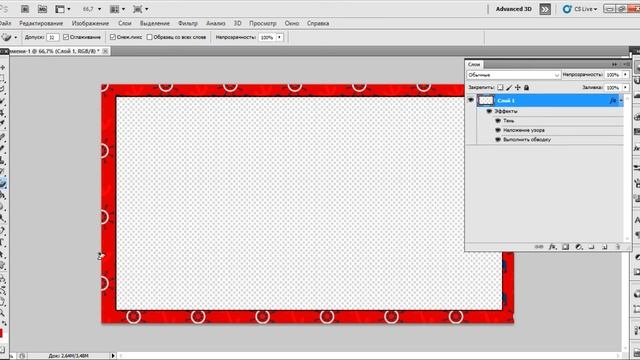Show more workspaces via double-arrow button
This screenshot has width=640, height=360.
[545, 9]
